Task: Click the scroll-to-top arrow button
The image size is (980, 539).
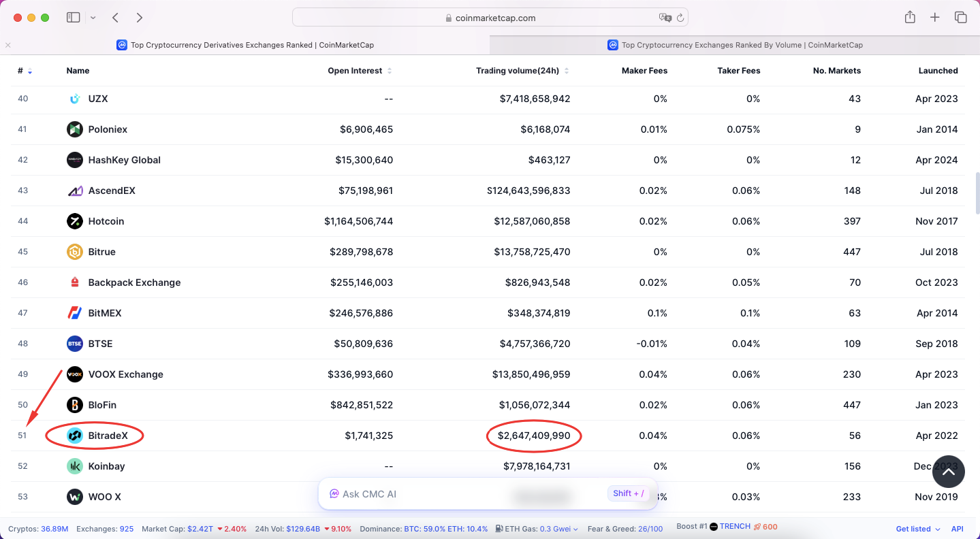Action: (949, 472)
